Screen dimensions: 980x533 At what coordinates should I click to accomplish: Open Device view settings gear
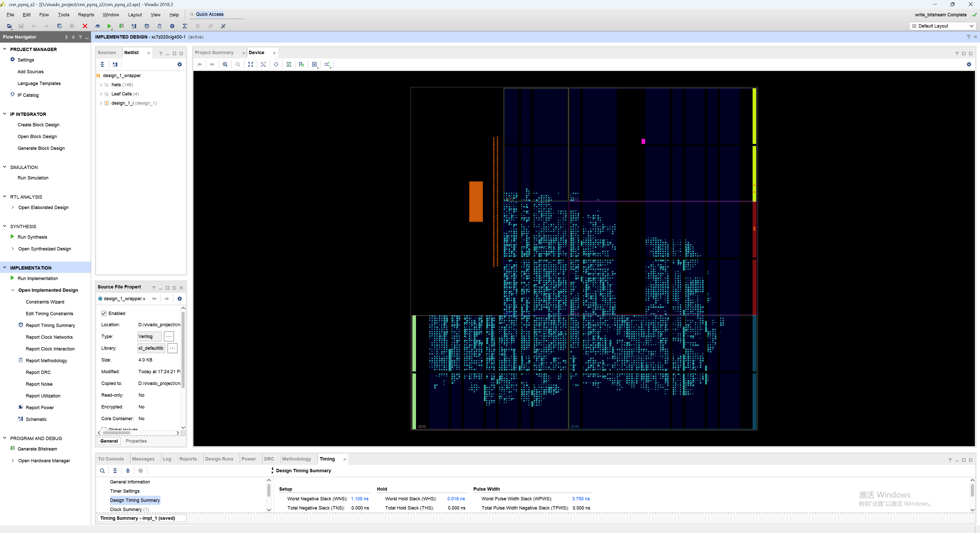tap(969, 64)
